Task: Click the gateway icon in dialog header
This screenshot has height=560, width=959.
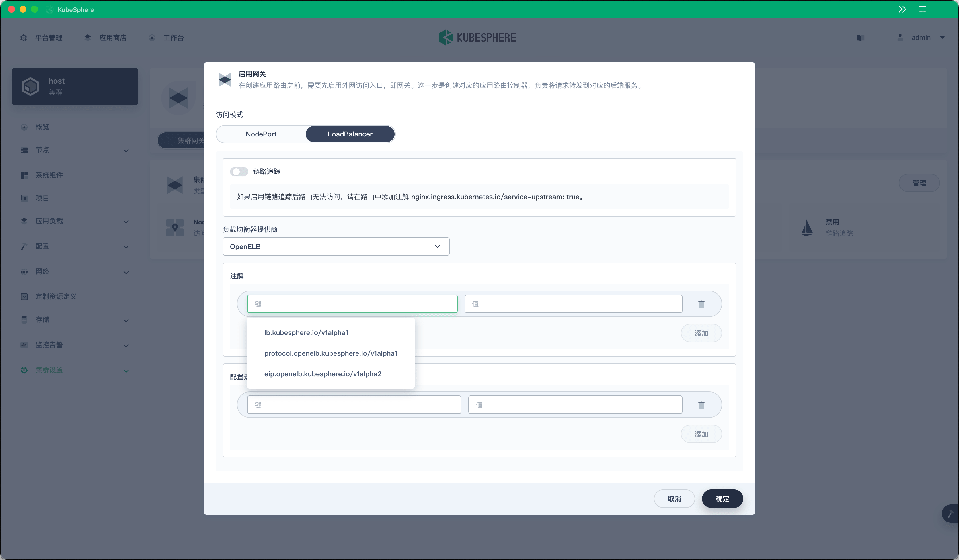Action: [225, 79]
